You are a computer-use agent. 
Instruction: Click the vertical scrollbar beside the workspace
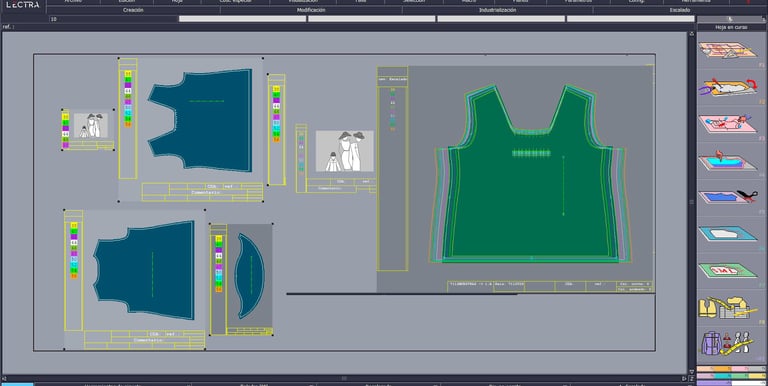[x=692, y=202]
